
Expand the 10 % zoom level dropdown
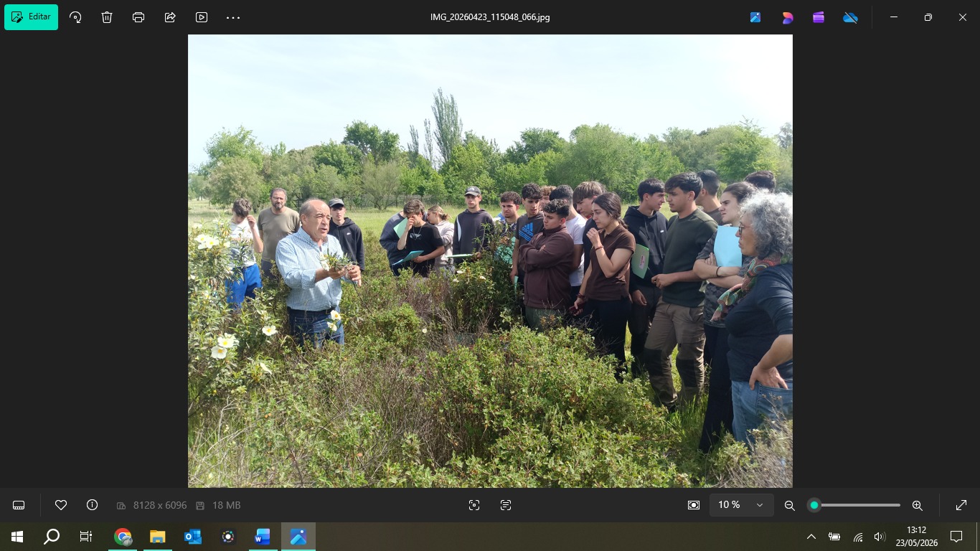pos(742,505)
